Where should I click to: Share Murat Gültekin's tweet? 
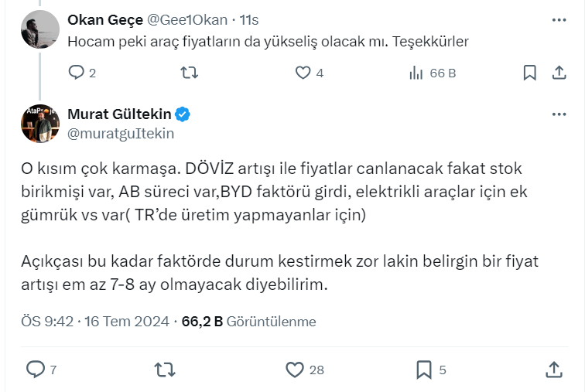click(x=554, y=370)
